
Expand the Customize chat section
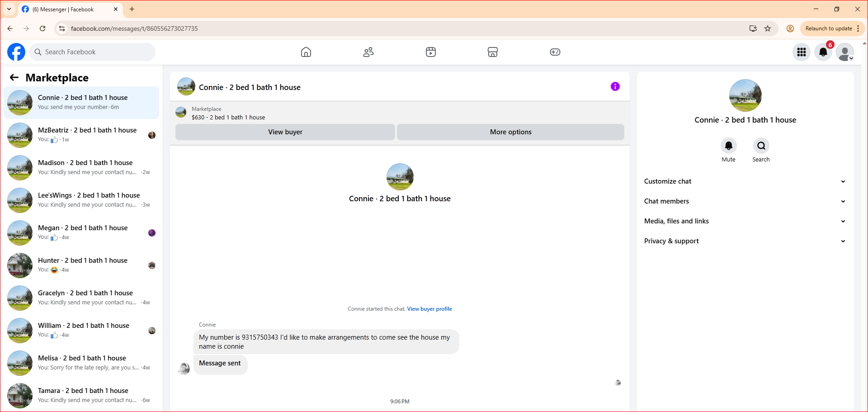click(x=745, y=181)
